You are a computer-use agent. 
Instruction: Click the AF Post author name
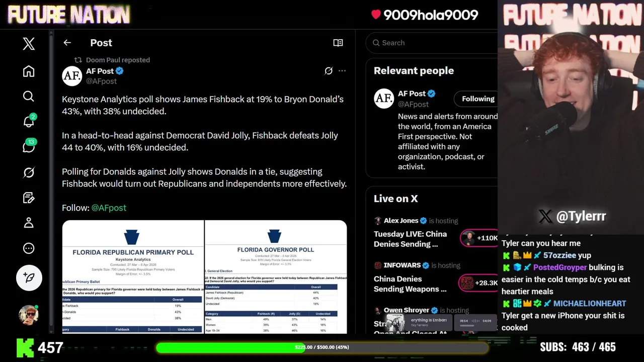(x=100, y=71)
